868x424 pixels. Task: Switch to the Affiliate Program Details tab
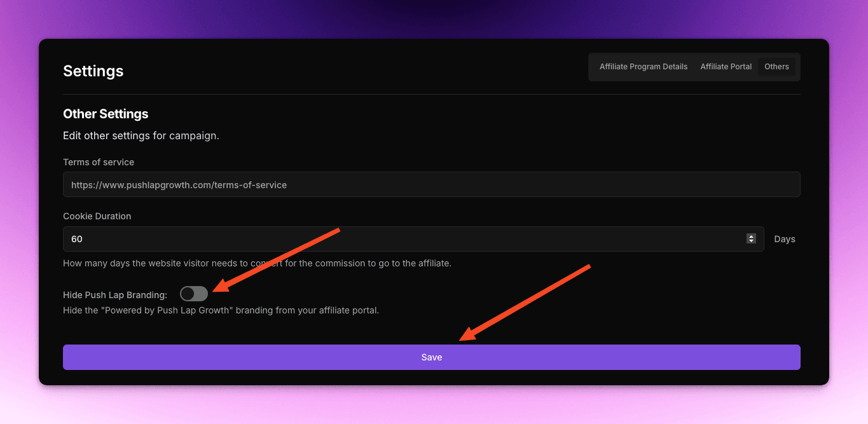pyautogui.click(x=643, y=67)
